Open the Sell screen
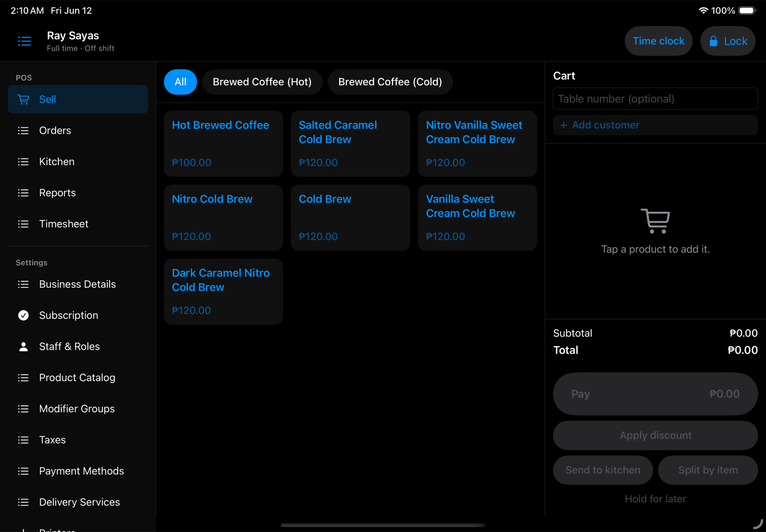The image size is (766, 532). [78, 100]
